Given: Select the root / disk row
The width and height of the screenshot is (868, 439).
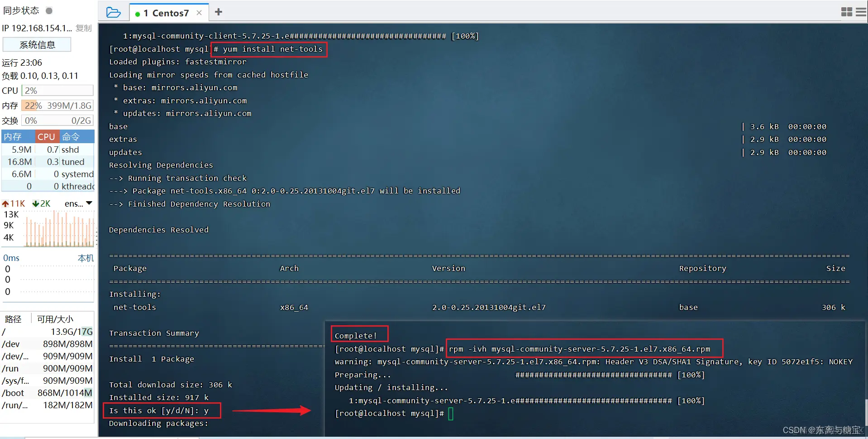Looking at the screenshot, I should point(48,332).
